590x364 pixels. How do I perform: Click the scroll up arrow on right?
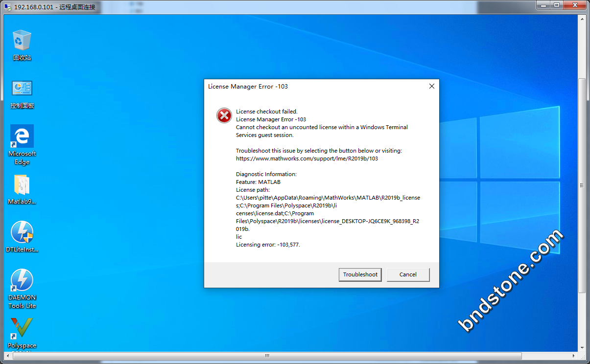pos(582,19)
